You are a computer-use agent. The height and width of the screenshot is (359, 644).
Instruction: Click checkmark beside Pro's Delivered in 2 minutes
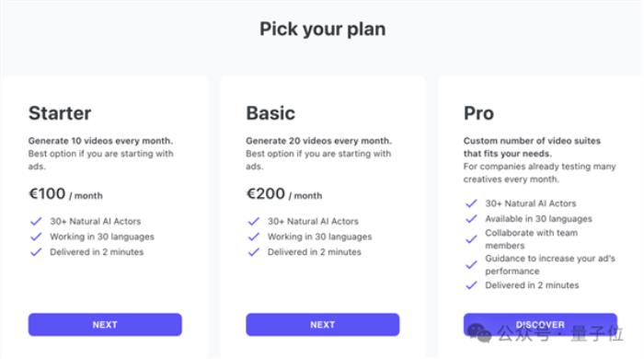coord(471,285)
